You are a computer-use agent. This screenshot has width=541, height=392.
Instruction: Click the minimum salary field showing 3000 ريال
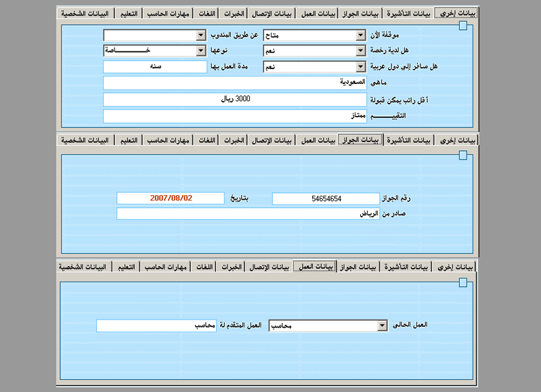[235, 100]
